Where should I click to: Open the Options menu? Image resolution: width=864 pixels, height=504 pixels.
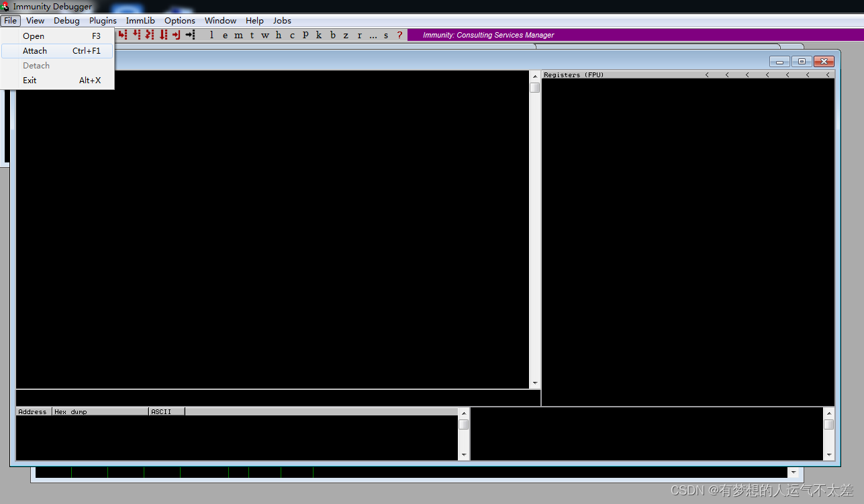[x=180, y=21]
